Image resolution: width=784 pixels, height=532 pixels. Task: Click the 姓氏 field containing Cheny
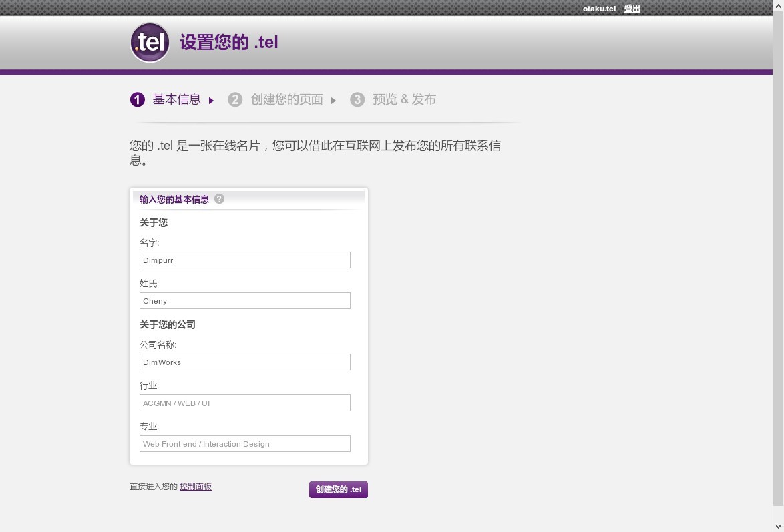pyautogui.click(x=244, y=301)
